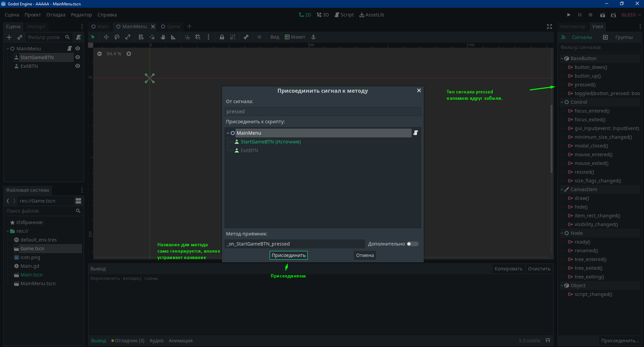The image size is (644, 347).
Task: Switch to the Импорт tab
Action: tap(36, 27)
